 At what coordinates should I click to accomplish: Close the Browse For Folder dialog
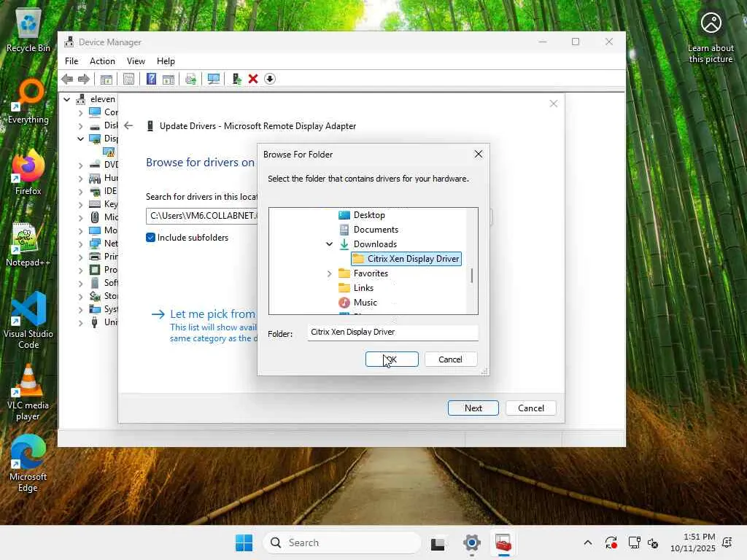pyautogui.click(x=479, y=155)
